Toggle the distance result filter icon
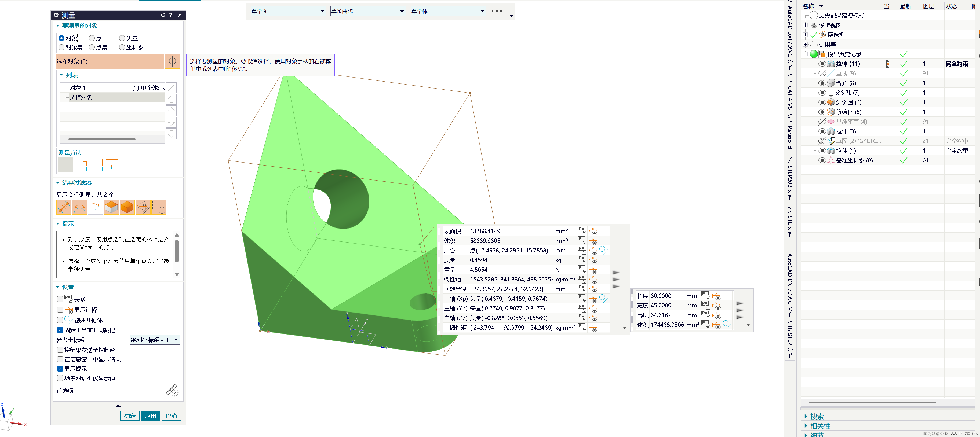The width and height of the screenshot is (980, 437). coord(64,207)
